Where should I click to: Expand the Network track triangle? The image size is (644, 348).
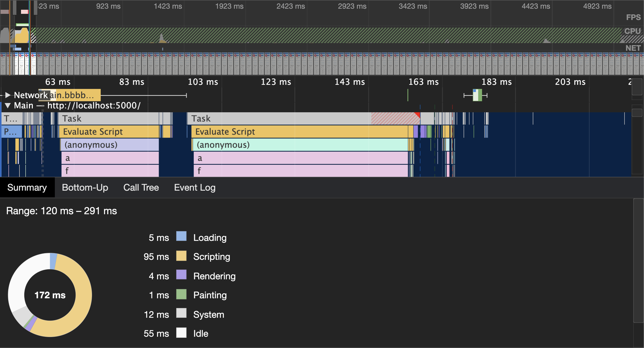[8, 95]
